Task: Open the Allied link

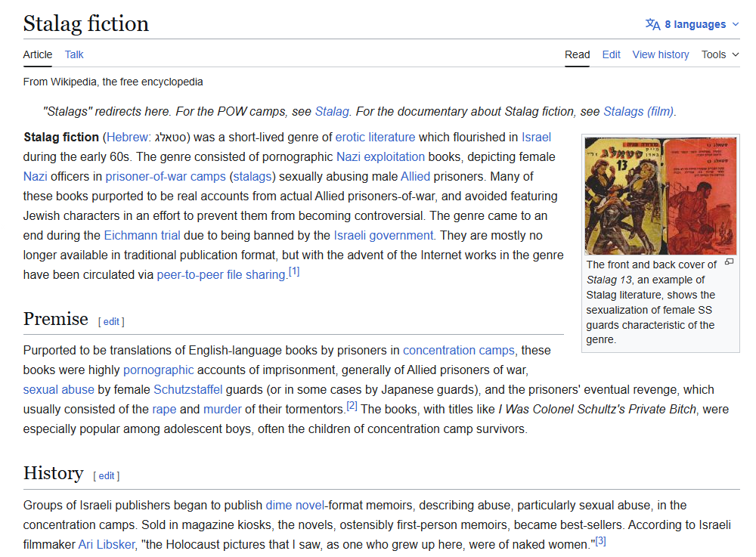Action: [415, 177]
